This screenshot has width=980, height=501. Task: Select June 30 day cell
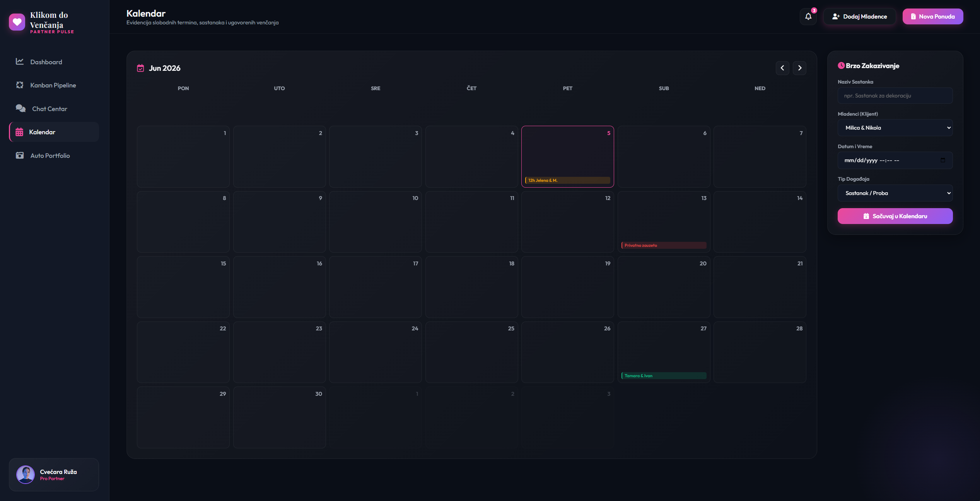click(x=280, y=417)
